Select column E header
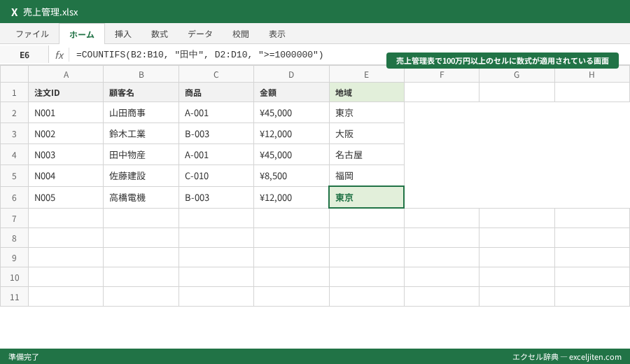This screenshot has width=630, height=364. point(366,74)
